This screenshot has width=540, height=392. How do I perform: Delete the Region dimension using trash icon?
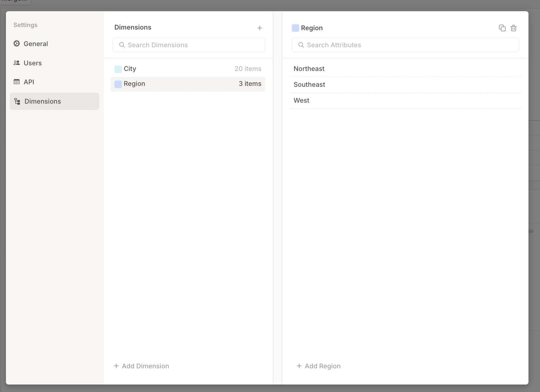tap(513, 28)
